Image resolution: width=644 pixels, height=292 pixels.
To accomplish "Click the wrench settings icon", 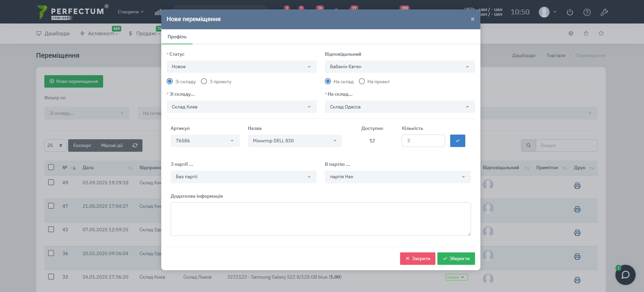I will click(x=604, y=12).
